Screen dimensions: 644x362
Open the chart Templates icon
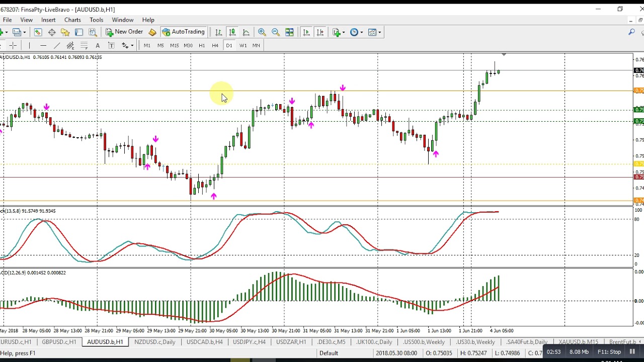pos(372,32)
